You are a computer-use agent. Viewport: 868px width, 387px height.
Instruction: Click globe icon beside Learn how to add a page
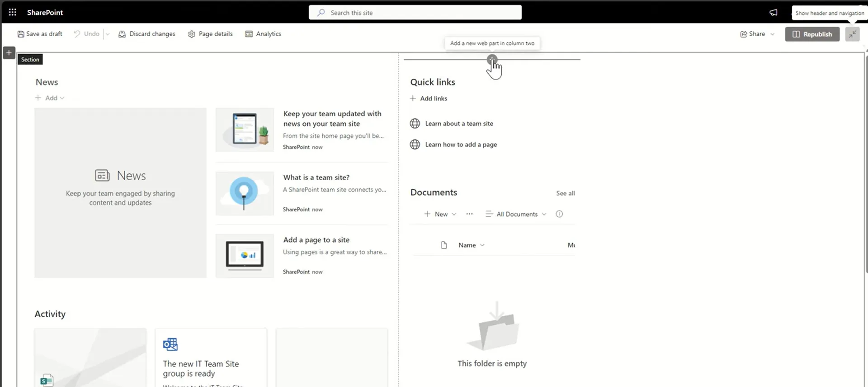[415, 144]
